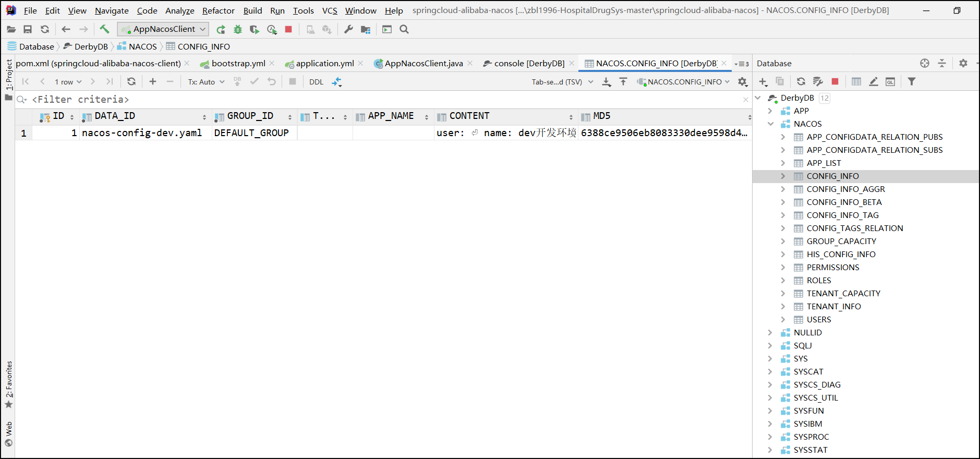The image size is (980, 459).
Task: Open data source properties icon
Action: tap(818, 81)
